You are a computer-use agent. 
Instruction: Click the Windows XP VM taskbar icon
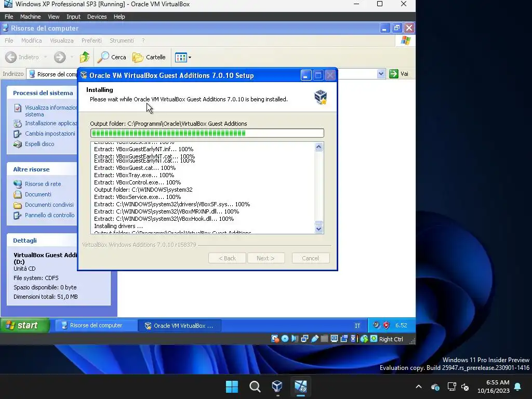click(300, 387)
